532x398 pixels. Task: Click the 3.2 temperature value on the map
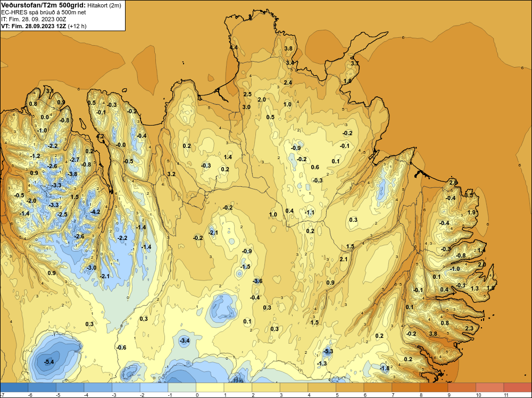[171, 174]
